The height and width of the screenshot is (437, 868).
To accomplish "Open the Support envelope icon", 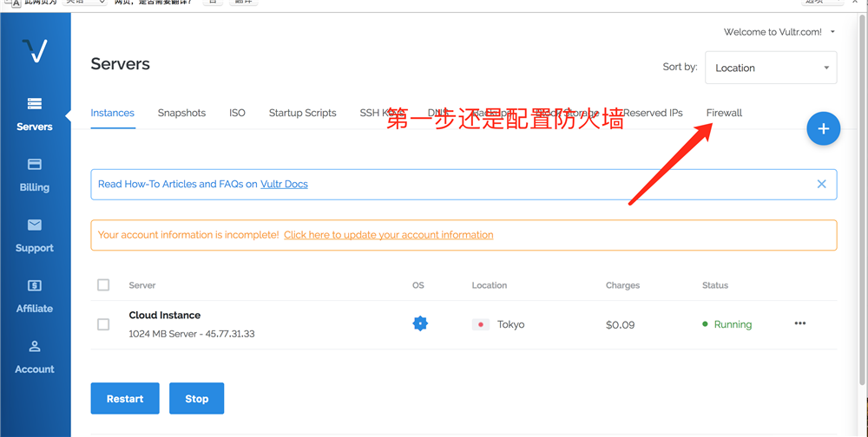I will pyautogui.click(x=35, y=225).
